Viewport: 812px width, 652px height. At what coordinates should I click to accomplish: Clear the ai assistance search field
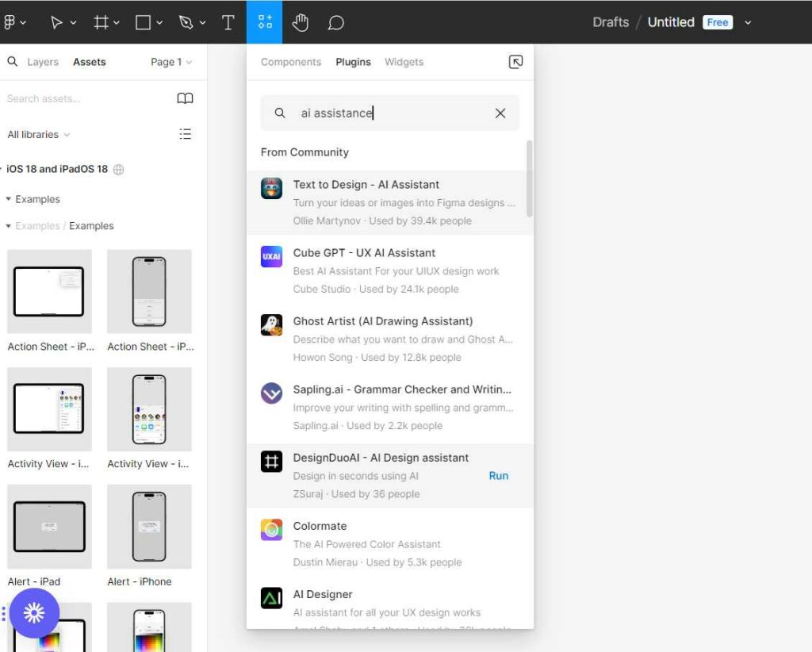point(500,113)
